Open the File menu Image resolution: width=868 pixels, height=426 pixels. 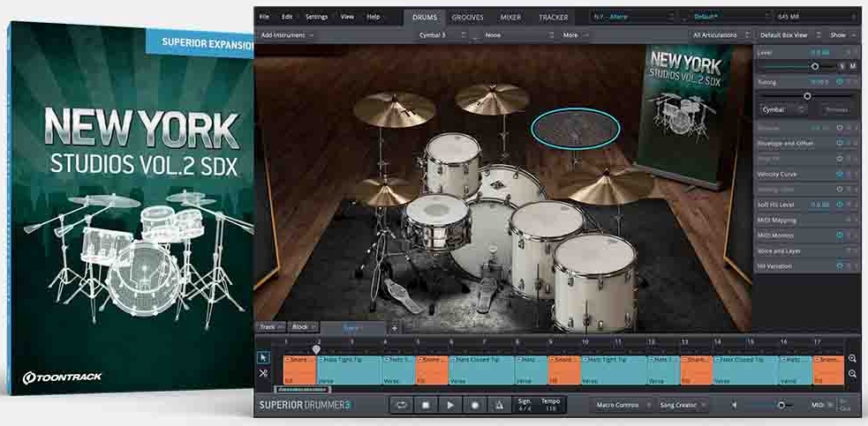(265, 17)
